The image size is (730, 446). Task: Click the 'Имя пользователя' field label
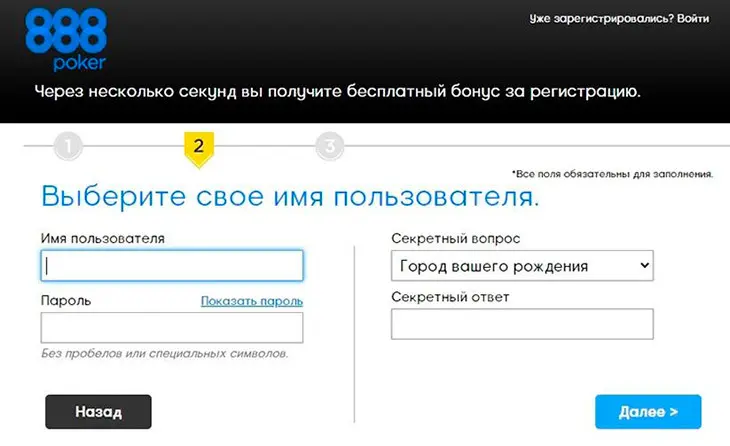pos(103,239)
